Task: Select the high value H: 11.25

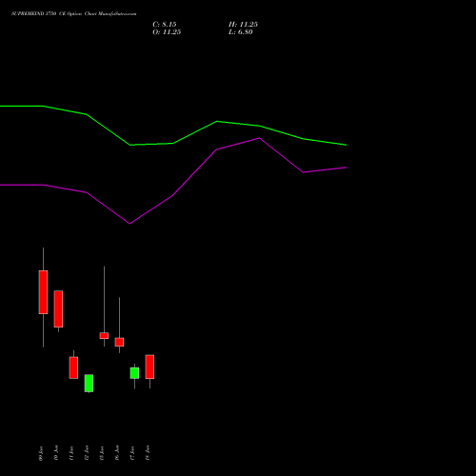Action: (x=243, y=25)
